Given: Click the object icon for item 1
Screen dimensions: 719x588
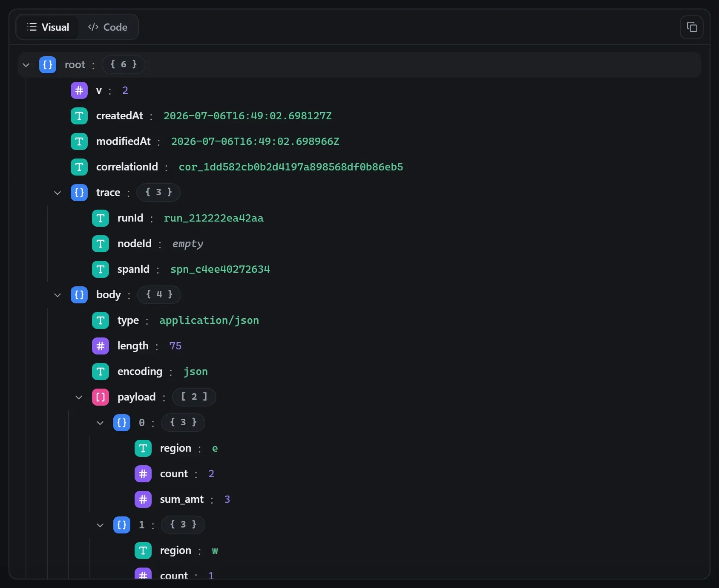Looking at the screenshot, I should 122,525.
